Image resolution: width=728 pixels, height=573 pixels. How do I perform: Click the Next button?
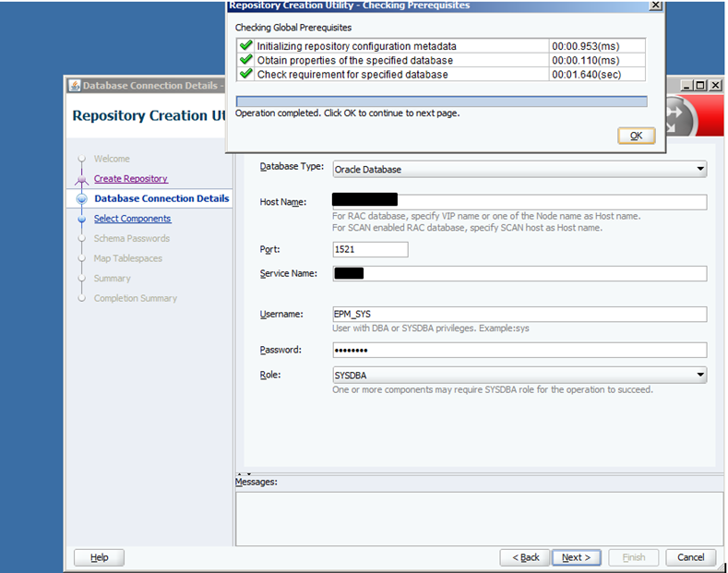tap(577, 557)
